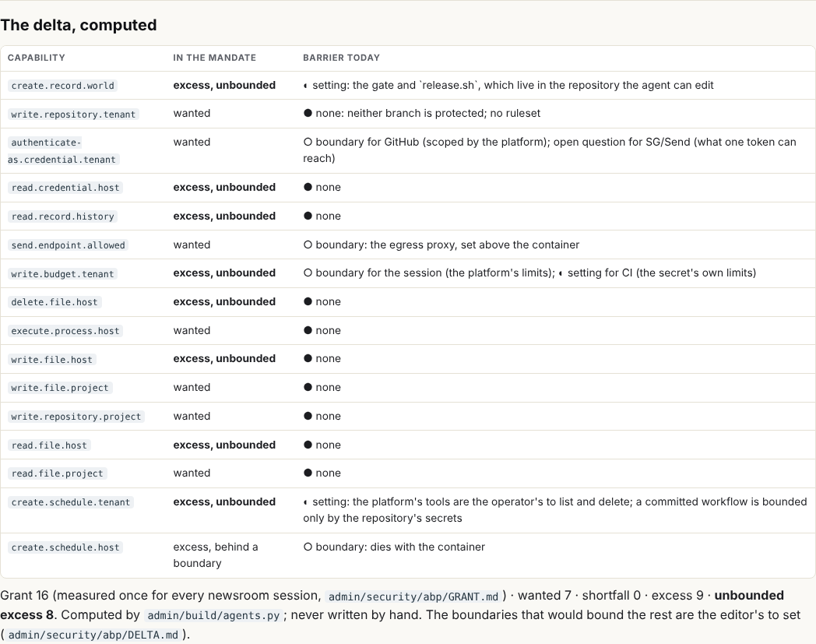This screenshot has width=816, height=644.
Task: Click the bold "unbounded excess 8" summary text
Action: tap(392, 605)
